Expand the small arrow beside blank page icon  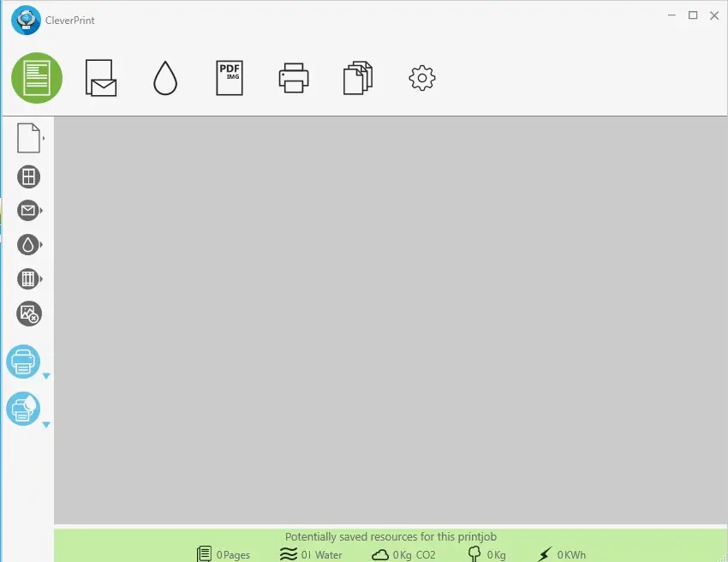click(44, 138)
